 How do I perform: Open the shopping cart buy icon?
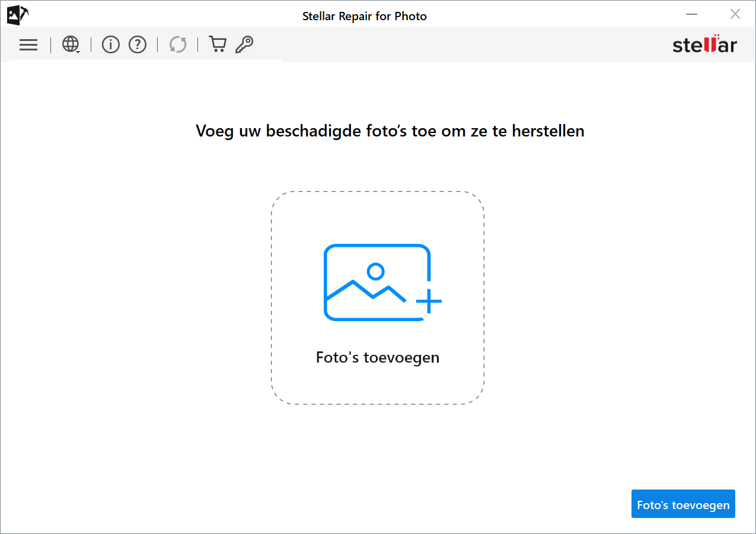tap(218, 44)
